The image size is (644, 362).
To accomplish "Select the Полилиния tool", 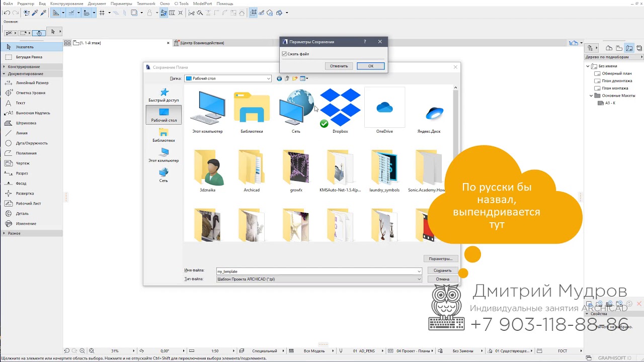I will click(x=31, y=153).
